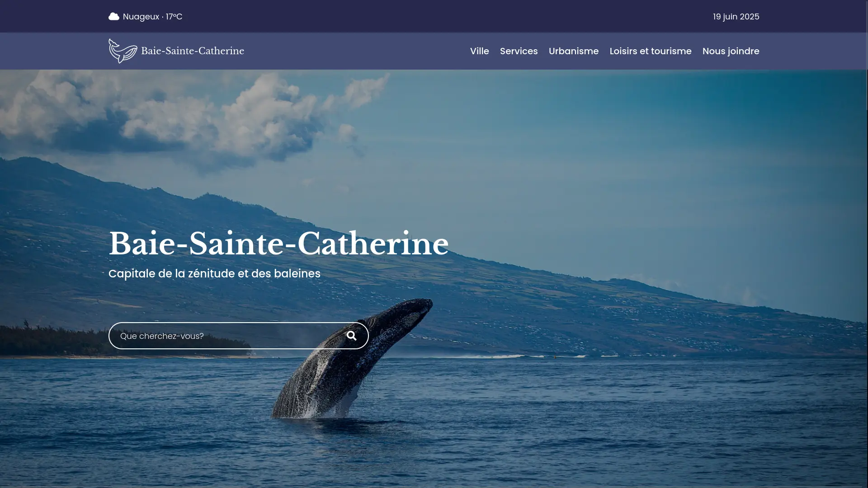Viewport: 868px width, 488px height.
Task: Open the Nous joindre page
Action: (731, 51)
